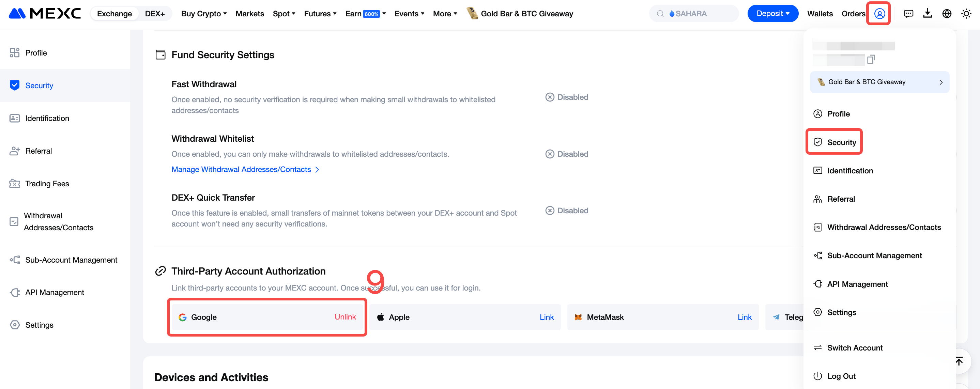Copy UID with the copy icon
980x389 pixels.
pyautogui.click(x=871, y=59)
